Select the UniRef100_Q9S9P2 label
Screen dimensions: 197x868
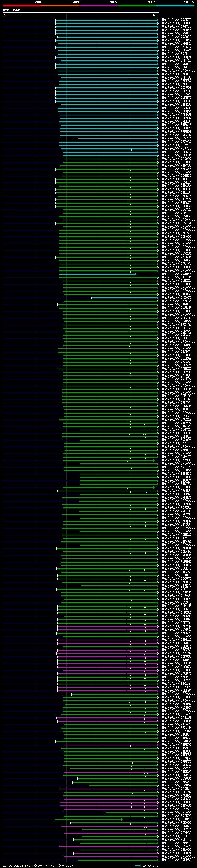(x=177, y=159)
